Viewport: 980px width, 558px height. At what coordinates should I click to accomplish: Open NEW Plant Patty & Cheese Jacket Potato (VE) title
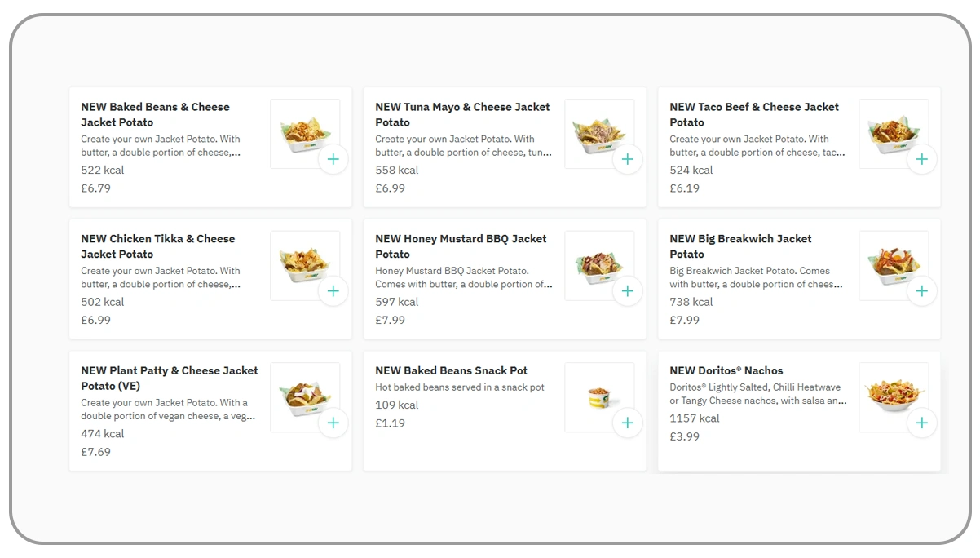[169, 378]
